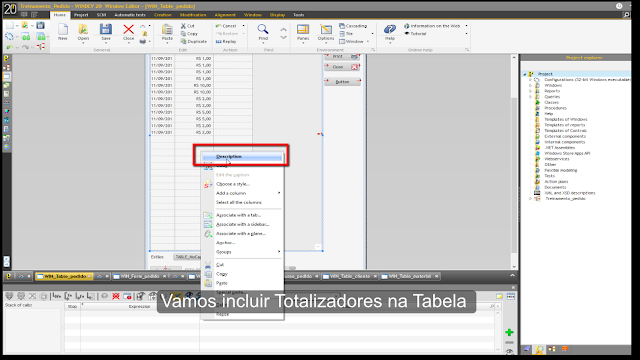Click Information on the Web link
This screenshot has width=640, height=360.
coord(432,26)
